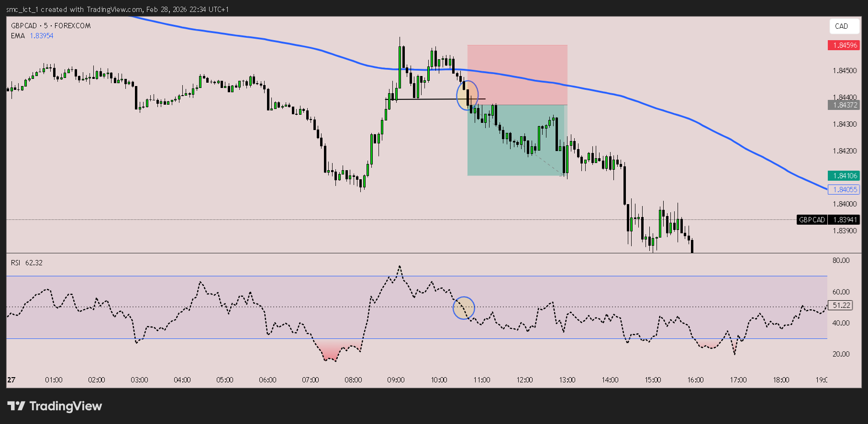Select the RSI 62.32 indicator legend

(x=27, y=263)
